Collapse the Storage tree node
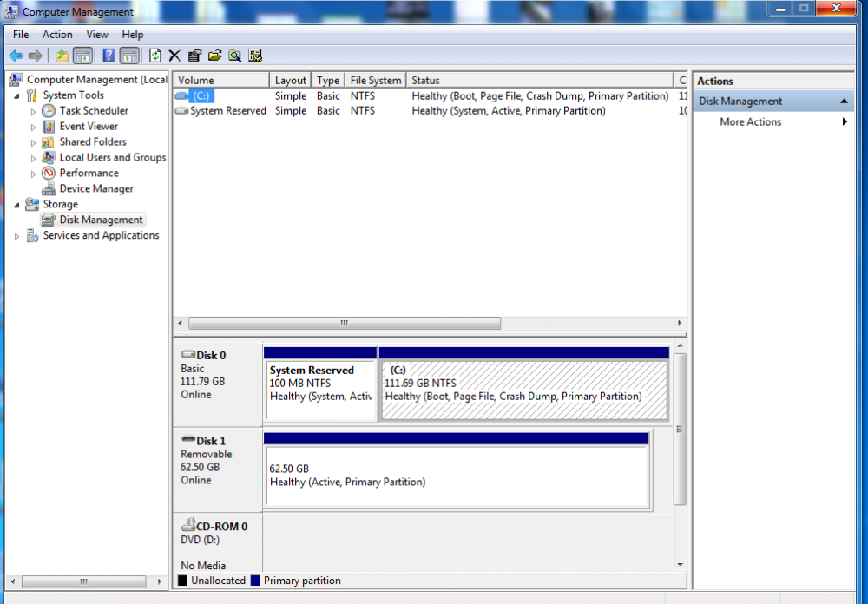The height and width of the screenshot is (604, 868). pos(16,205)
